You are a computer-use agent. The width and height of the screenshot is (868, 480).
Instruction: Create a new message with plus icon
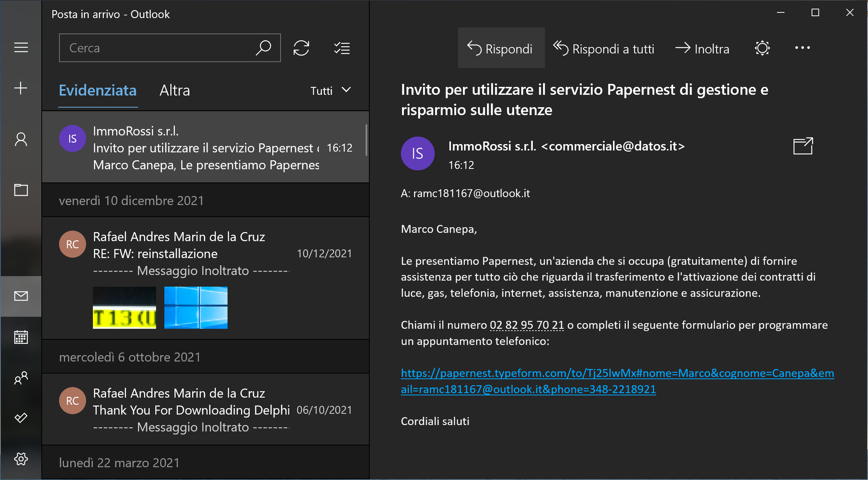(x=21, y=88)
